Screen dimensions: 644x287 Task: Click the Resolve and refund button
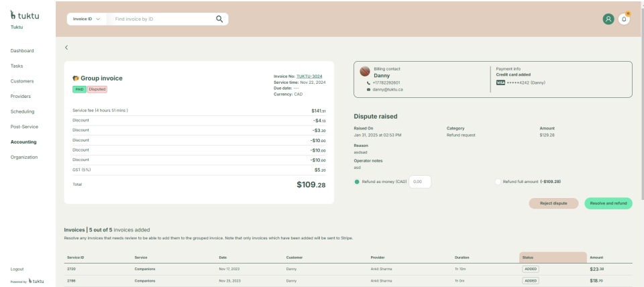[608, 203]
